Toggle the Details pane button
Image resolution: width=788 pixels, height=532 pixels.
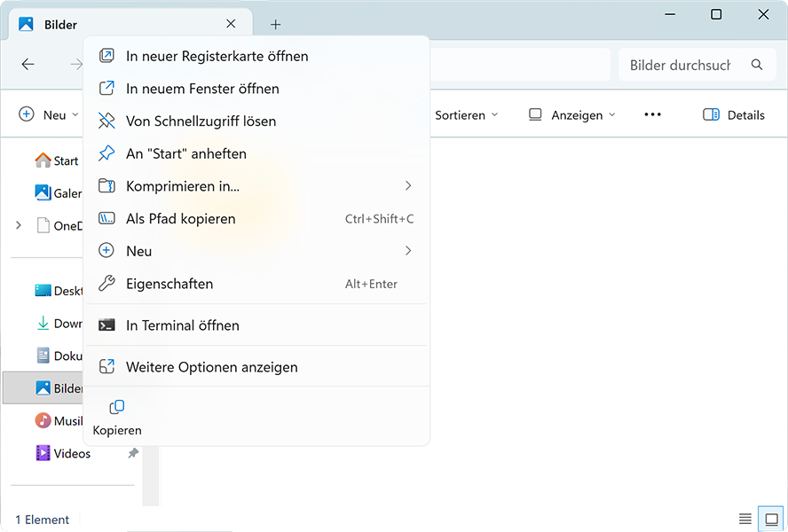(733, 115)
